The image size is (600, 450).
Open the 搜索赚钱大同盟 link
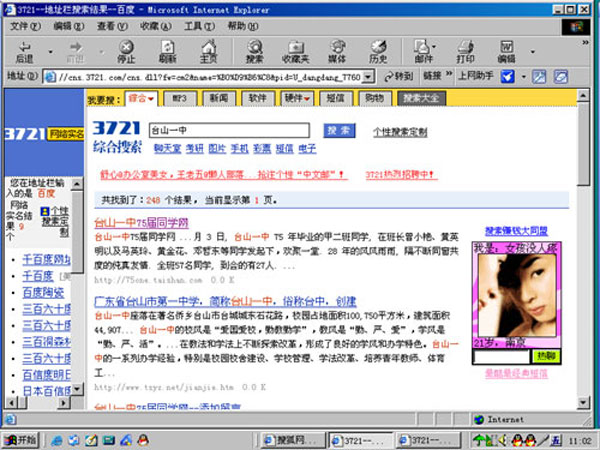[517, 231]
